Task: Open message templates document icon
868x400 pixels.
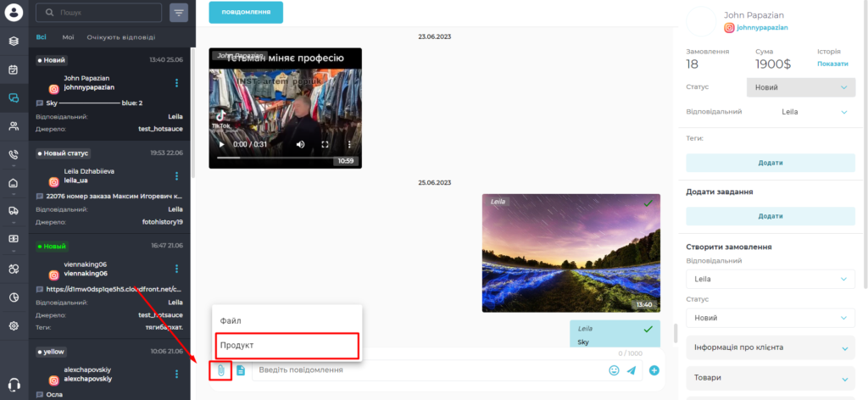Action: coord(240,370)
